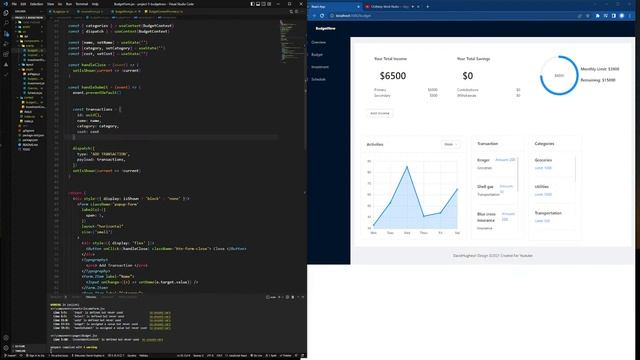Viewport: 640px width, 360px height.
Task: Close the terminal panel with the X icon
Action: 303,297
